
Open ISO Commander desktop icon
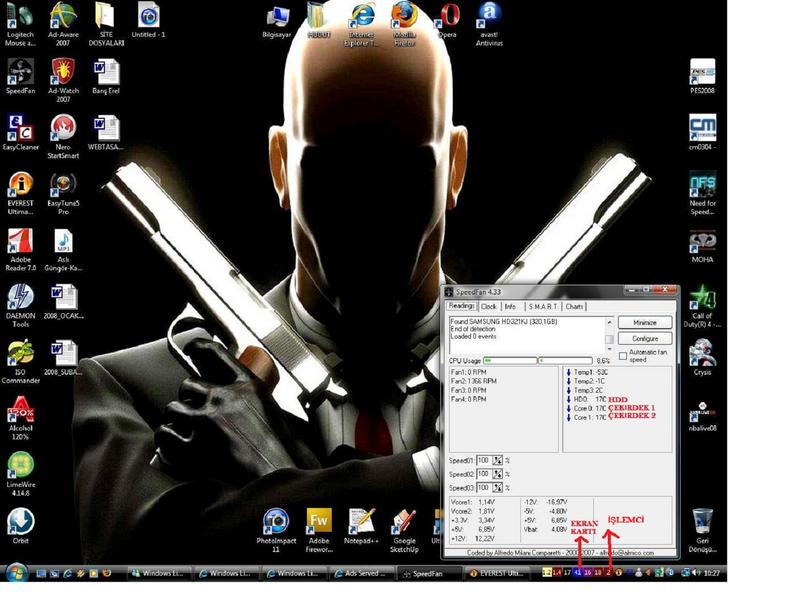pos(20,361)
